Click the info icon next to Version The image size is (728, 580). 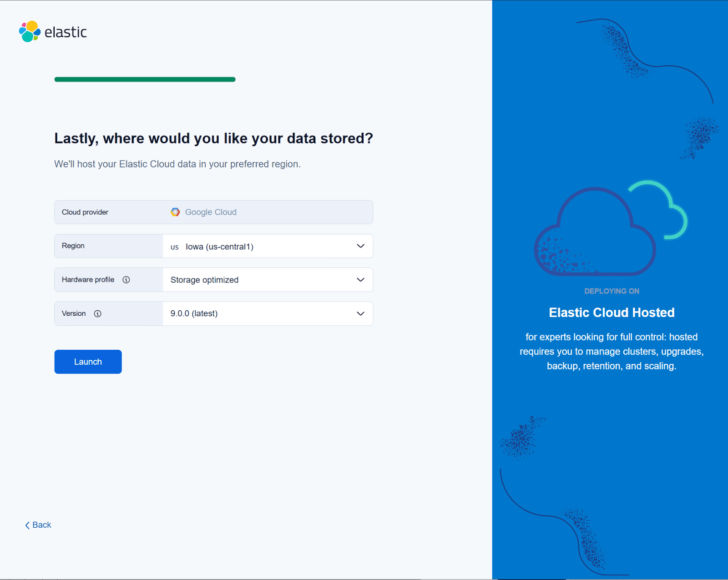pos(97,313)
